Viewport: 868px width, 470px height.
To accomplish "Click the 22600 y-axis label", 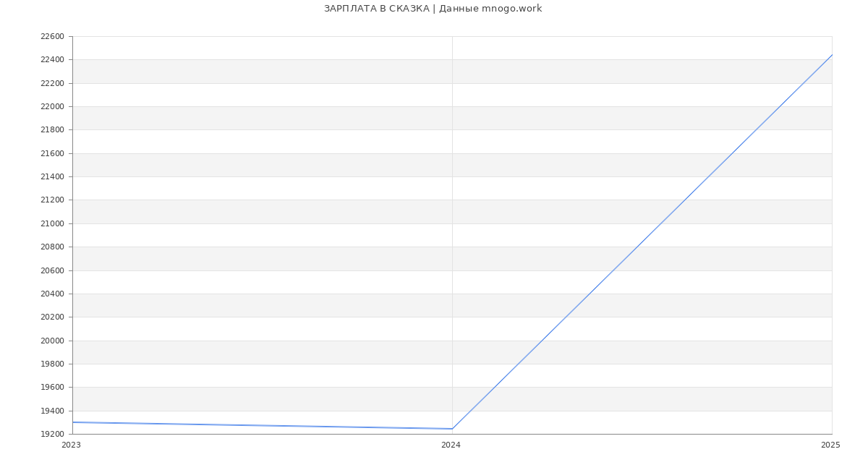I will (x=52, y=36).
